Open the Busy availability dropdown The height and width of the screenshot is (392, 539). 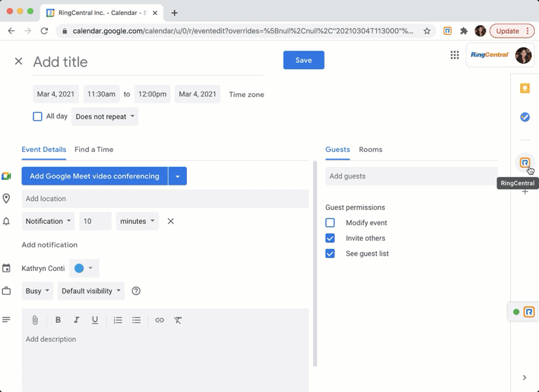tap(38, 291)
